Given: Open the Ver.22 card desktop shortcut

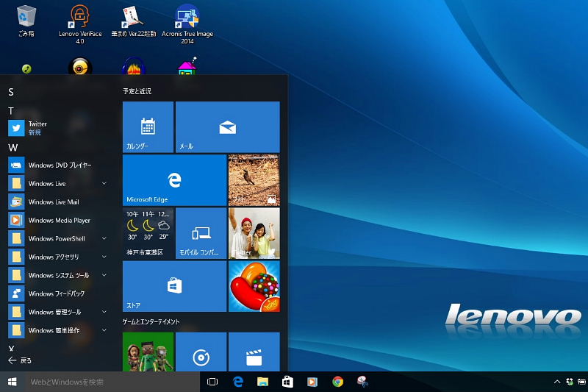Looking at the screenshot, I should point(133,21).
